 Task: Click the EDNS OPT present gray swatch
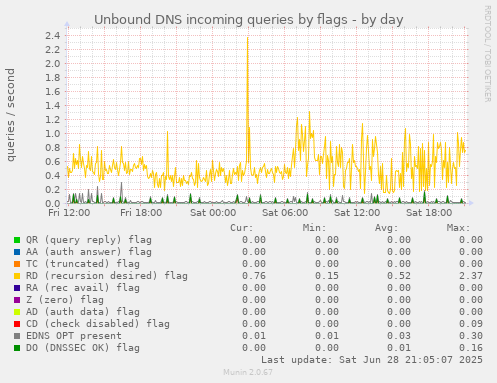[17, 336]
